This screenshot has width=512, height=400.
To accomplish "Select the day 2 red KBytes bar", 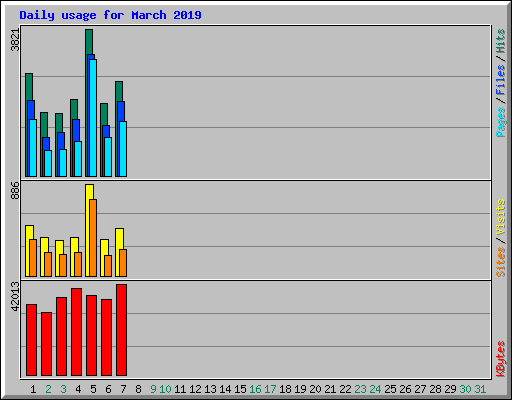I will click(46, 344).
